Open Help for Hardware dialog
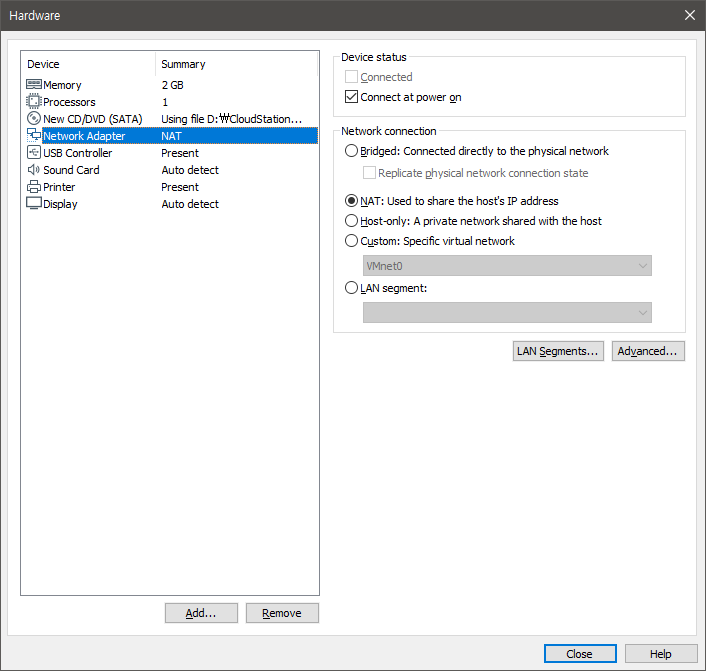This screenshot has width=706, height=671. click(661, 653)
